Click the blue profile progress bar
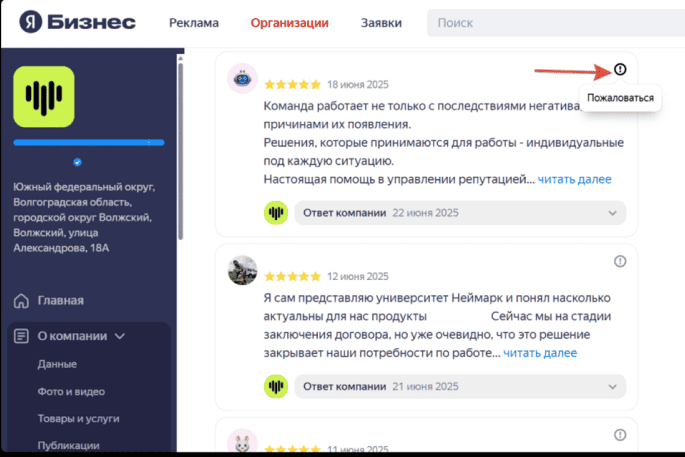 [89, 142]
